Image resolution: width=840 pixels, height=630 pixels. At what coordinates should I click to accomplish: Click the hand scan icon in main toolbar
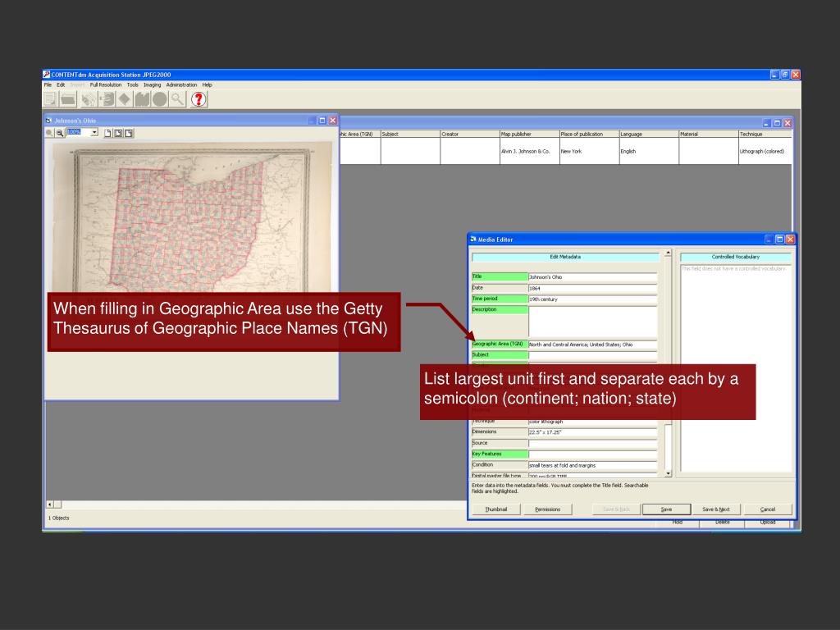[x=89, y=99]
